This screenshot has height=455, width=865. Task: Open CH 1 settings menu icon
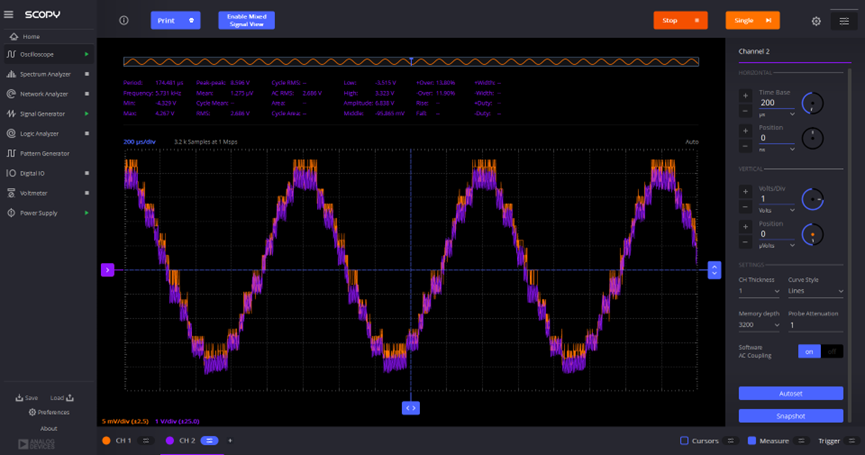146,441
